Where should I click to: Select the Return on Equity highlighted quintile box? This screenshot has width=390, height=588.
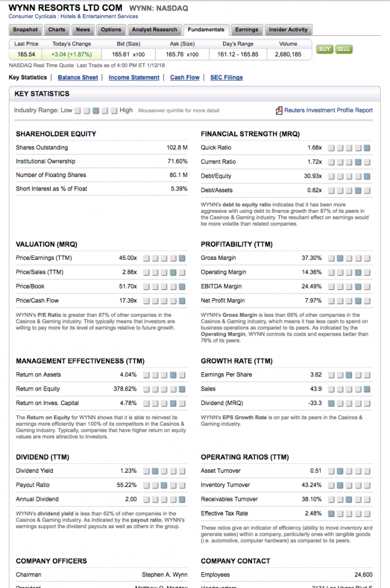181,389
